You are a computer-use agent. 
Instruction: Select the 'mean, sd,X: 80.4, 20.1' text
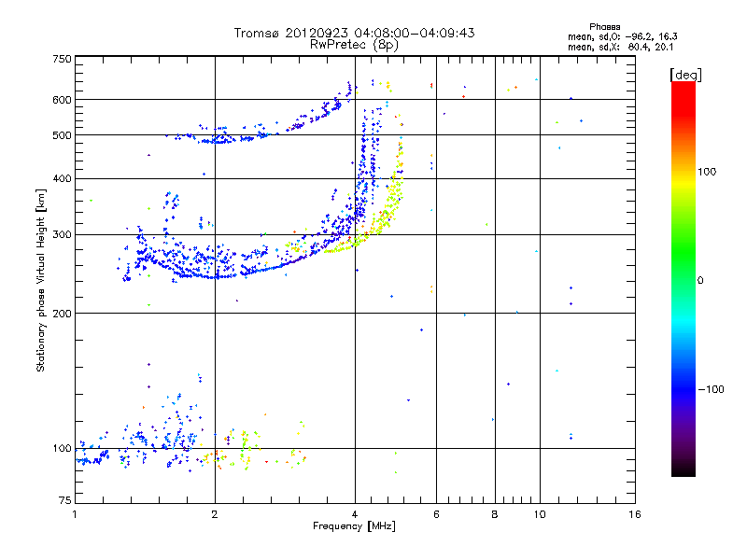620,47
